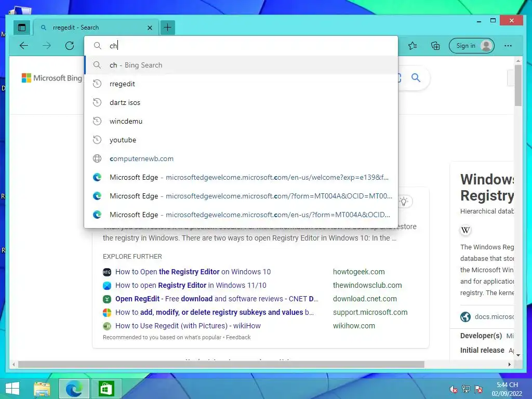Open computernewb.com suggestion

coord(241,158)
